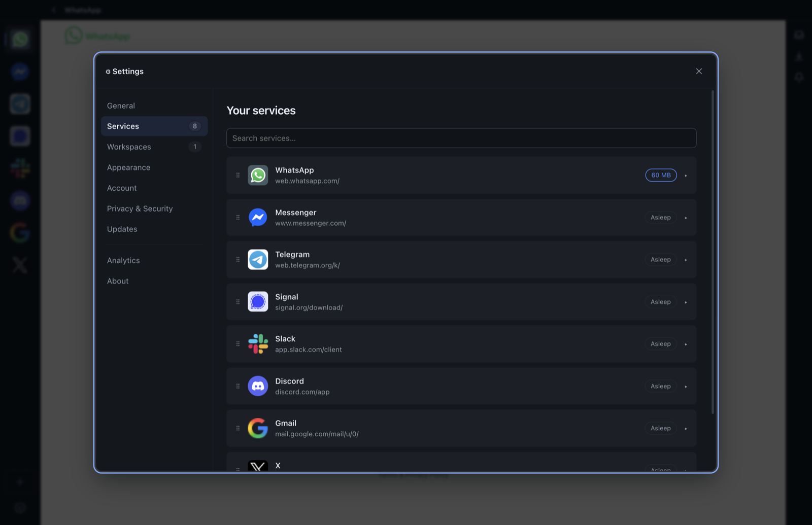Click the WhatsApp service icon in the list
The height and width of the screenshot is (525, 812).
(x=258, y=175)
